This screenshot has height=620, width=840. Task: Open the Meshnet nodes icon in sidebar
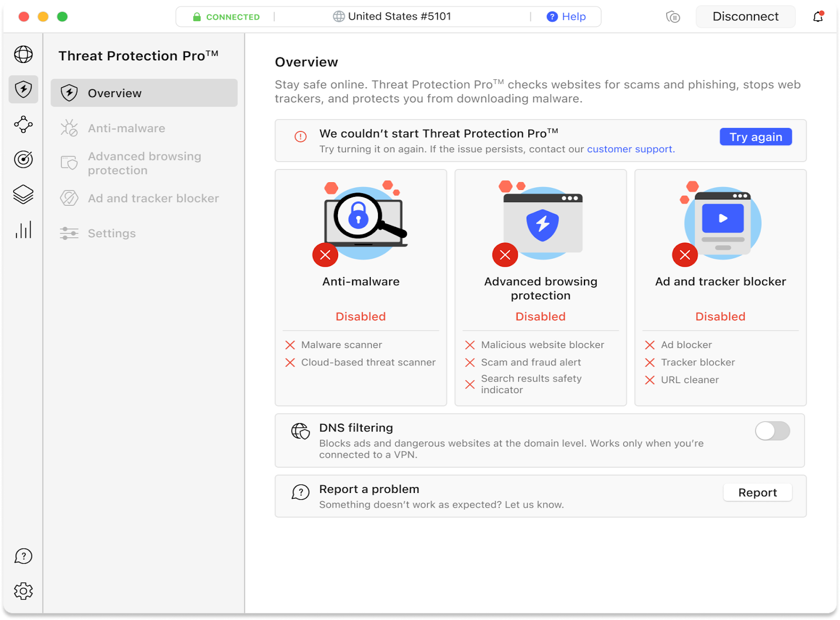pyautogui.click(x=23, y=124)
